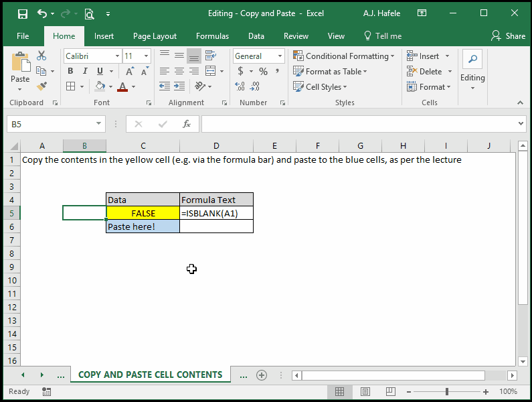Toggle Align Left for cell text
Image resolution: width=532 pixels, height=402 pixels.
165,71
